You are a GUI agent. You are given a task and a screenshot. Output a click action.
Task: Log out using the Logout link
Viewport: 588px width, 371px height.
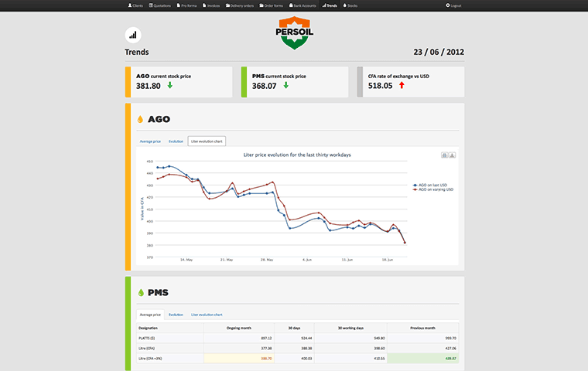point(453,5)
